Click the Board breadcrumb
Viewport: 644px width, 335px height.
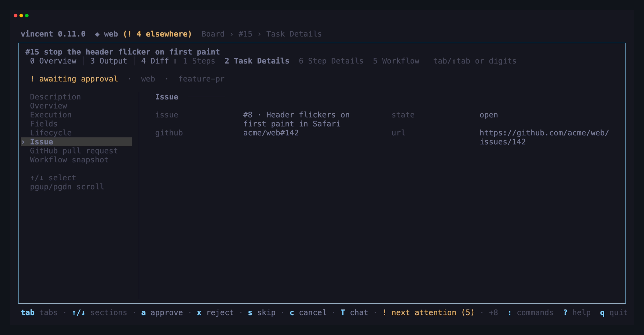tap(213, 34)
